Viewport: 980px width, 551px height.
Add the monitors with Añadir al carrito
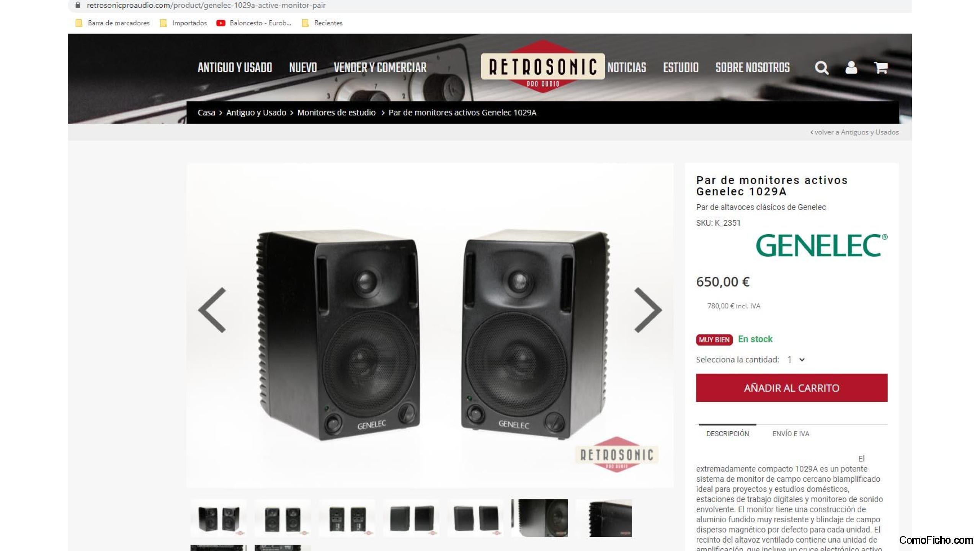[x=792, y=388]
